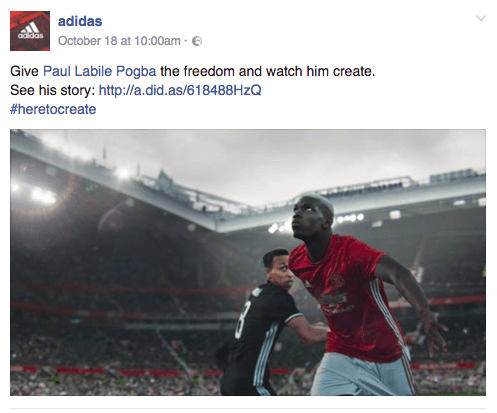Open the post options chevron menu

(x=481, y=18)
